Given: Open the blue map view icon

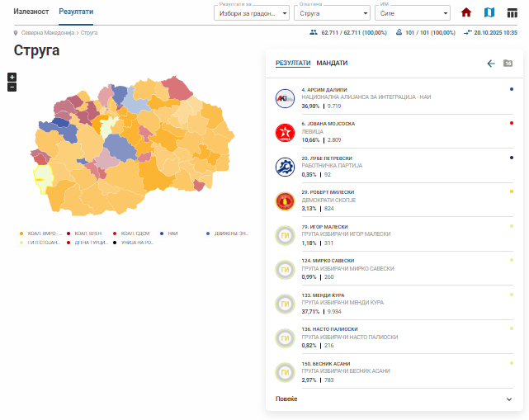Looking at the screenshot, I should (x=489, y=13).
